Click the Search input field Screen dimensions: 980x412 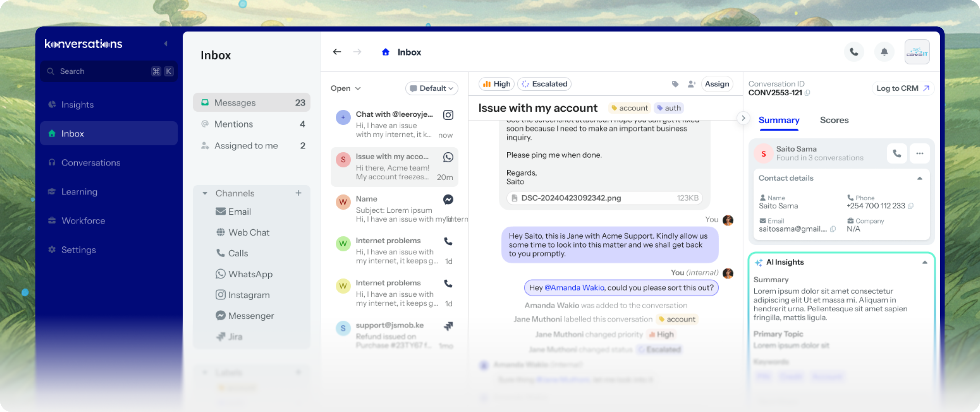click(103, 71)
